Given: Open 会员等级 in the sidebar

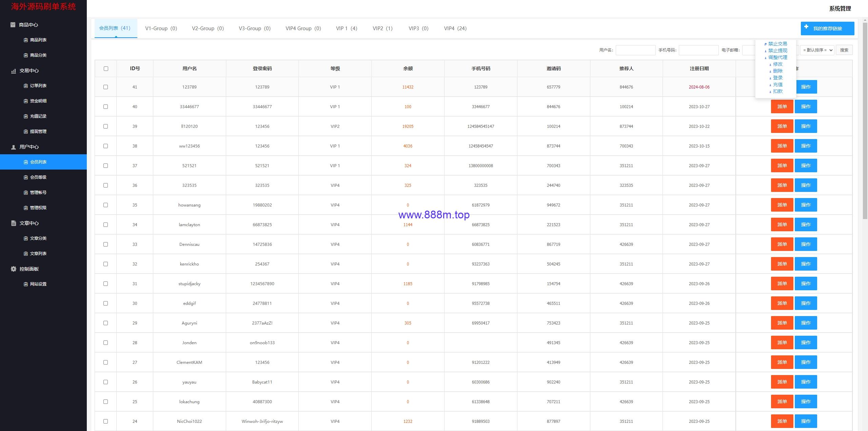Looking at the screenshot, I should [x=43, y=177].
